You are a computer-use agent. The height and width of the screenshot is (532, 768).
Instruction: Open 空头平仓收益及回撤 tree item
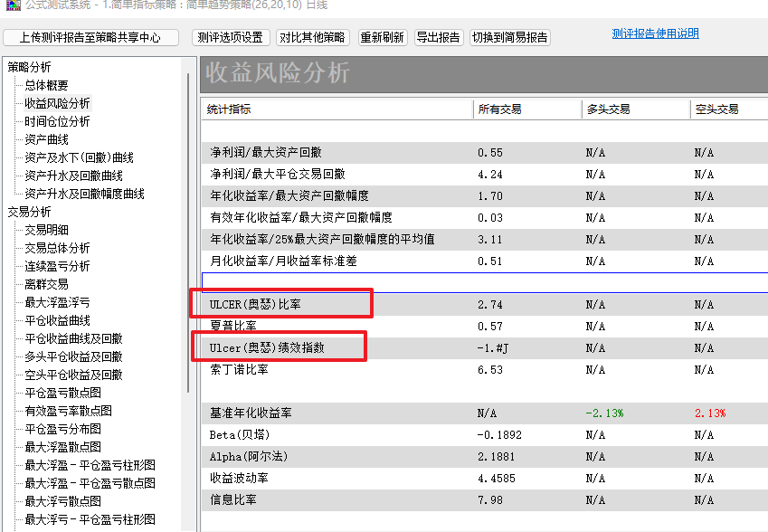(74, 375)
